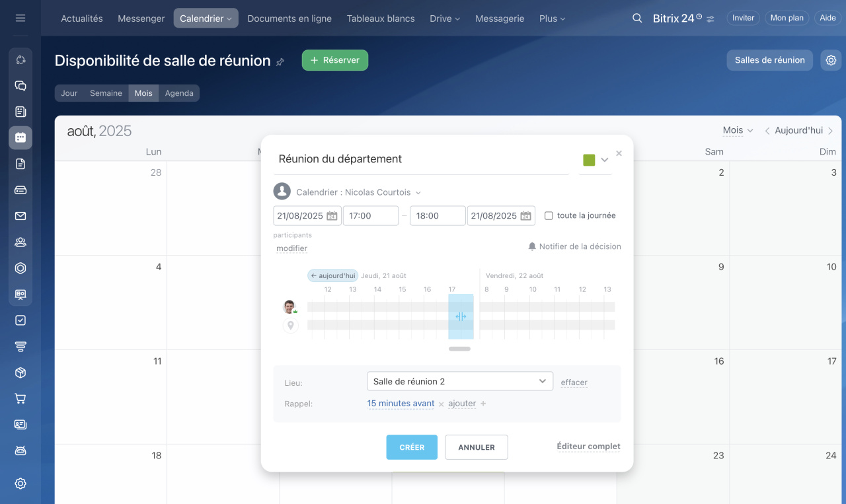
Task: Toggle the 'toute la journée' checkbox
Action: click(x=549, y=215)
